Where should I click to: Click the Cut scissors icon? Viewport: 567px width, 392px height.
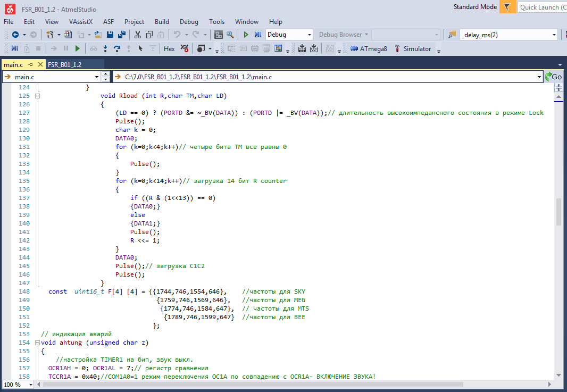click(137, 35)
